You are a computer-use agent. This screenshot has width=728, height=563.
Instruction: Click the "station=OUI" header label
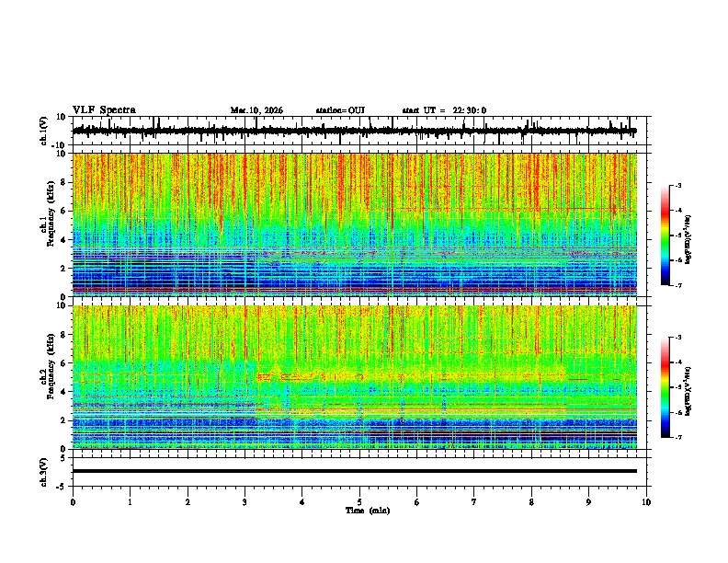(340, 110)
